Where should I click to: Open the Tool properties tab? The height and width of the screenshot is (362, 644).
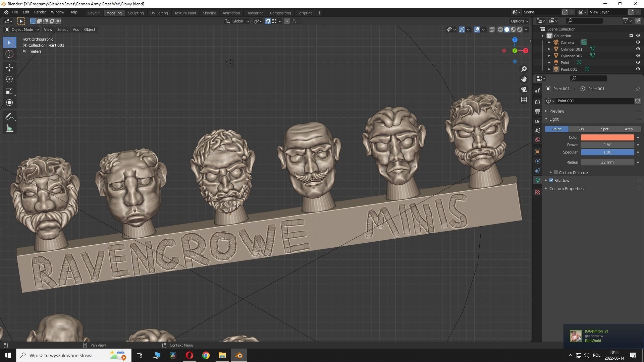pos(538,90)
